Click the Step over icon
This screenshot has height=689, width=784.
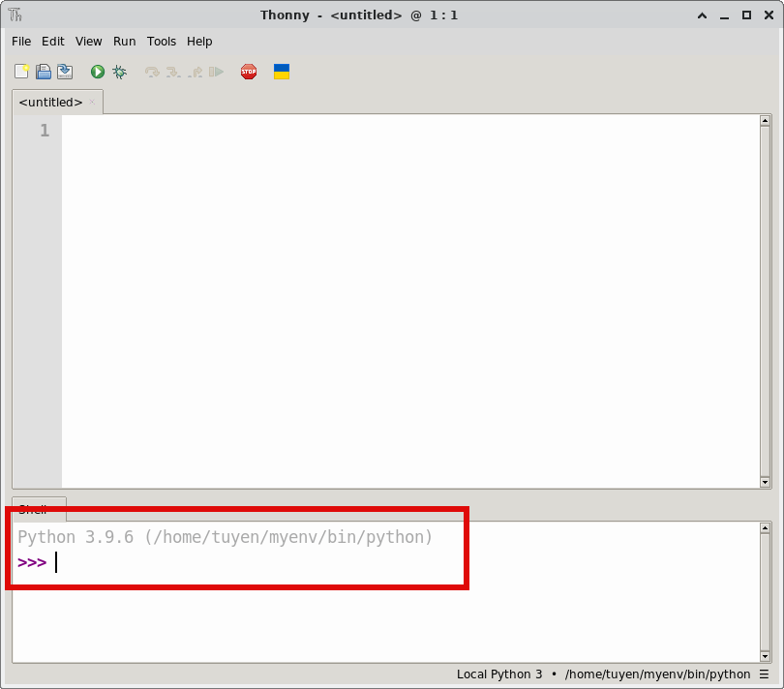[152, 72]
